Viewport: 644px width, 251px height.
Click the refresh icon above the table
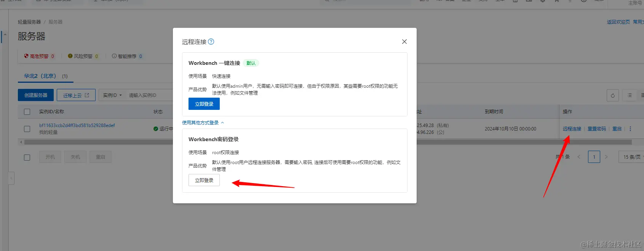coord(613,95)
